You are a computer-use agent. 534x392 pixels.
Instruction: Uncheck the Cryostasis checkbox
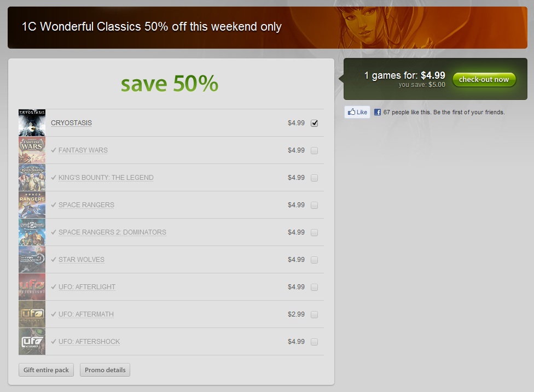(315, 123)
